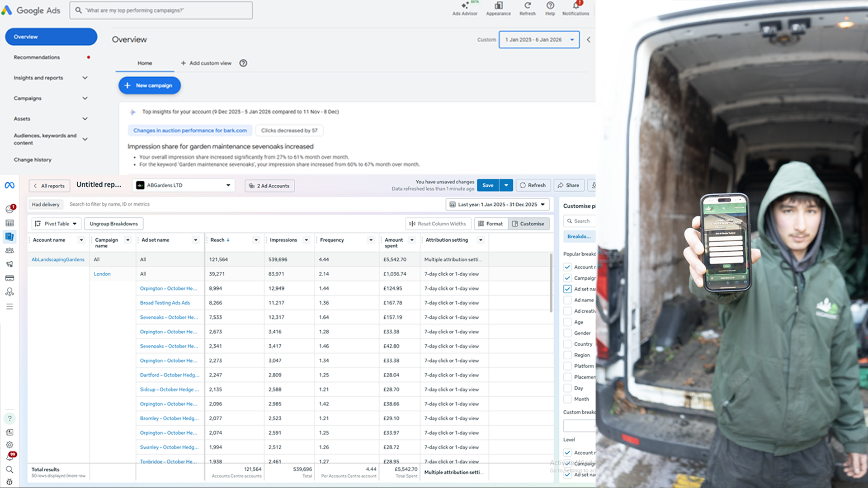Image resolution: width=868 pixels, height=488 pixels.
Task: Click the Broad Testing Ads Ads link
Action: coord(165,303)
